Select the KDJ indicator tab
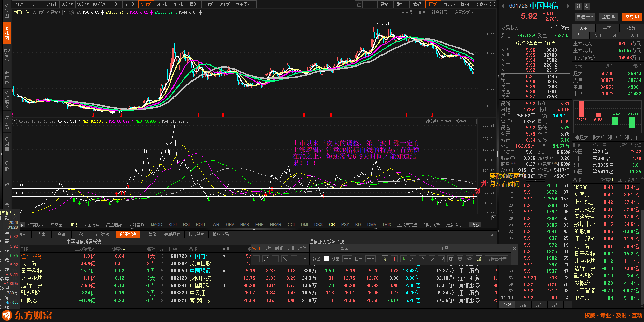The image size is (644, 322). coord(172,225)
